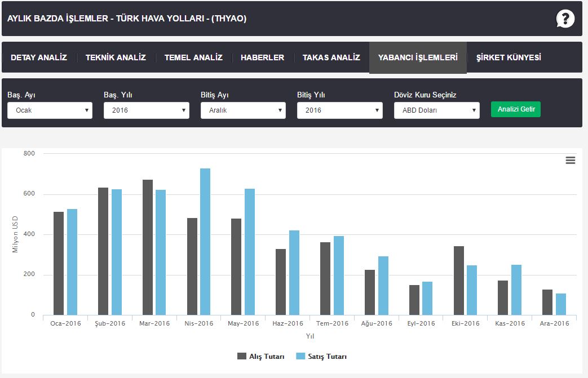Go to the HABERLER tab

tap(263, 57)
